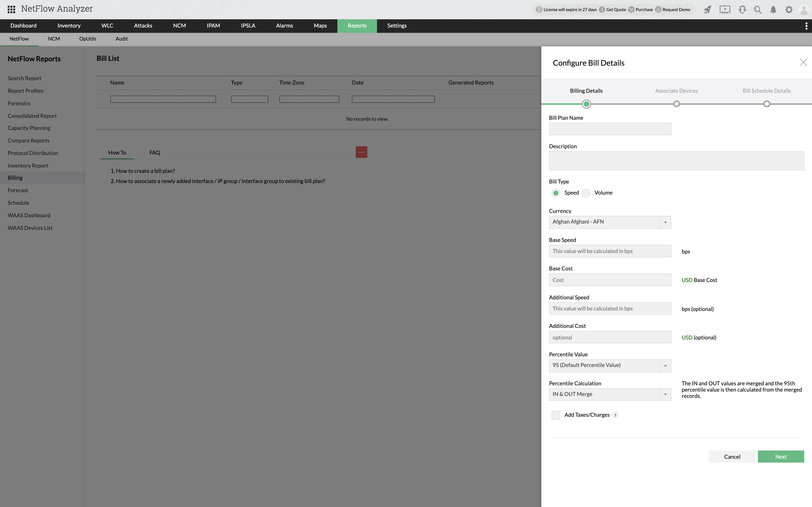Click the gear settings icon
The height and width of the screenshot is (507, 812).
(789, 9)
